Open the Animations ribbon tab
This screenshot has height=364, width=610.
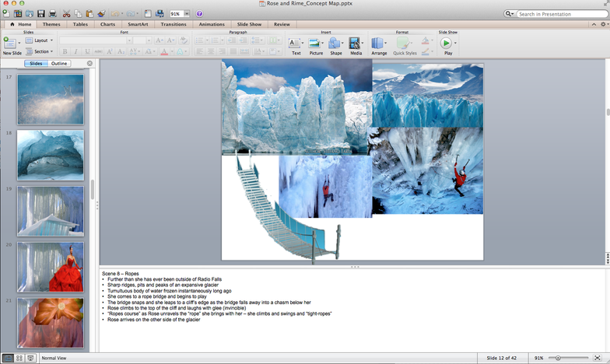(212, 24)
